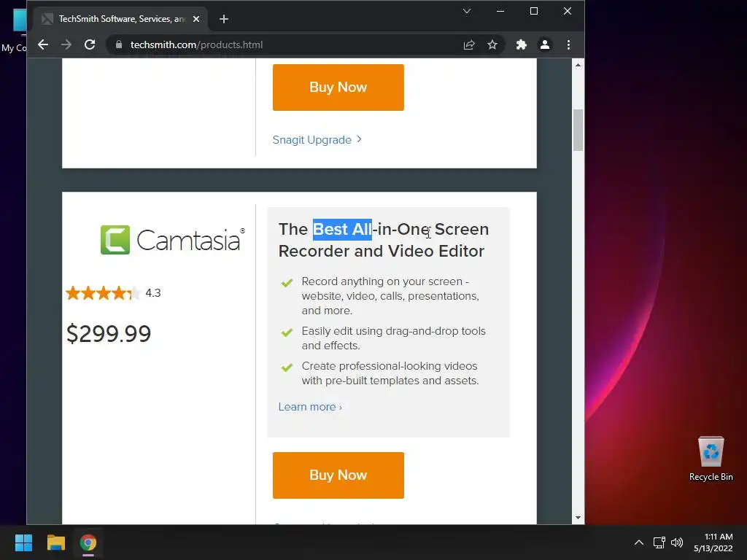Click the page scrollbar thumb

point(578,130)
